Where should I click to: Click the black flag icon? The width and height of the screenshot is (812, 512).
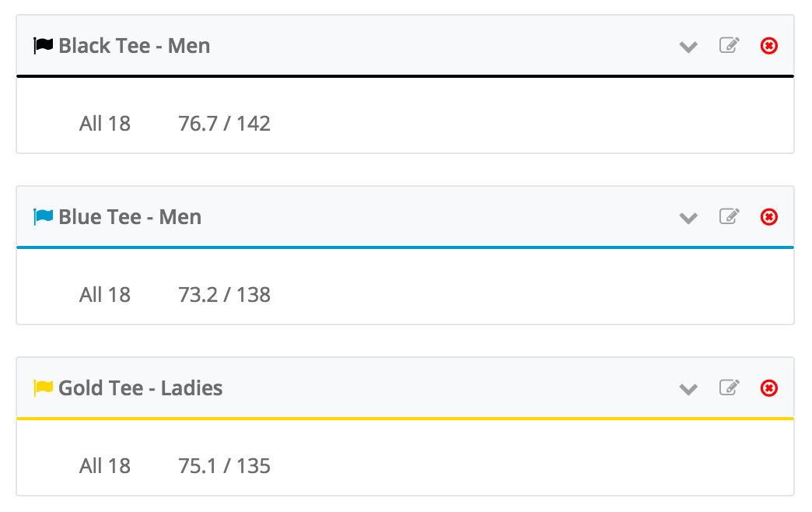(x=43, y=46)
